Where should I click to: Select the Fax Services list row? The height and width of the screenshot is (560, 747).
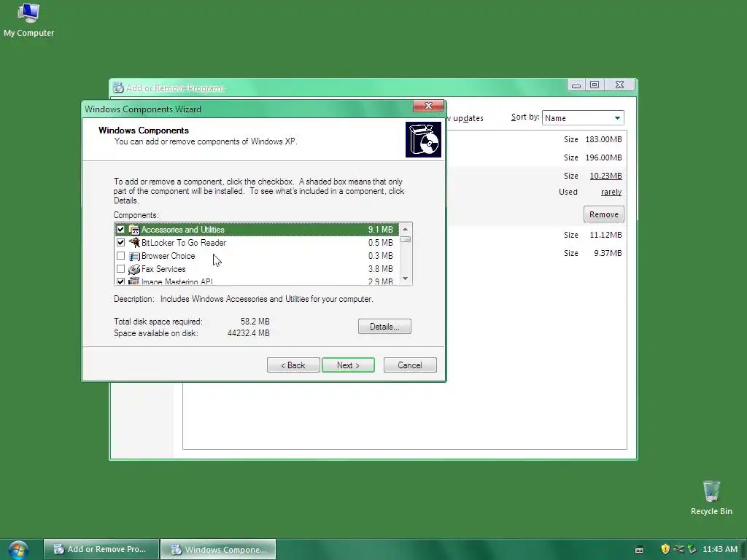tap(257, 269)
